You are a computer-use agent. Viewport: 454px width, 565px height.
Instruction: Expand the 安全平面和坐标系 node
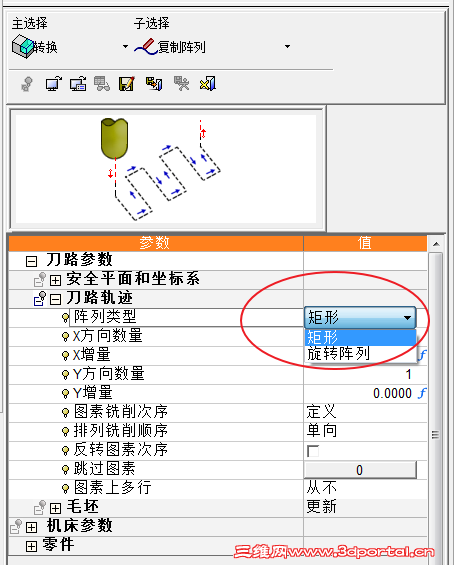(x=55, y=280)
